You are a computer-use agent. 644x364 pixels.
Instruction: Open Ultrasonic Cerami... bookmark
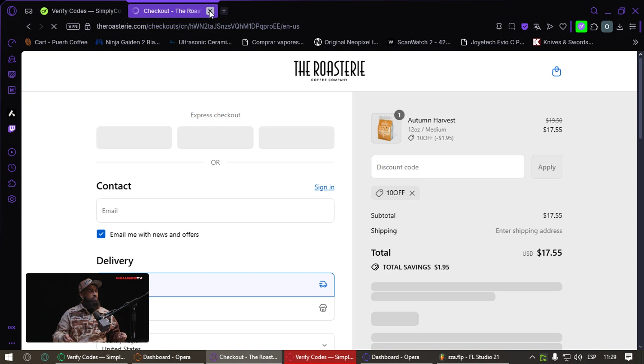click(200, 42)
